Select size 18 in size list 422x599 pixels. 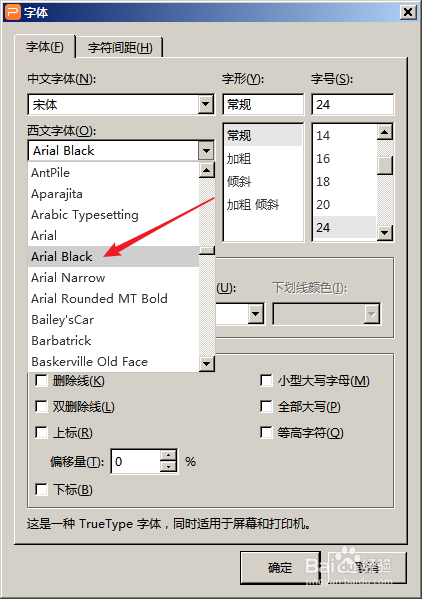345,181
